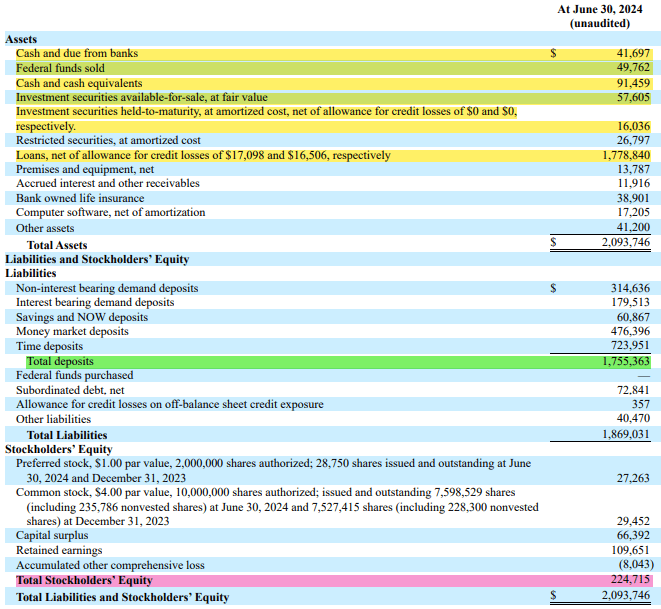Select the "Non-interest bearing demand deposits" label
This screenshot has height=609, width=661.
pyautogui.click(x=107, y=288)
